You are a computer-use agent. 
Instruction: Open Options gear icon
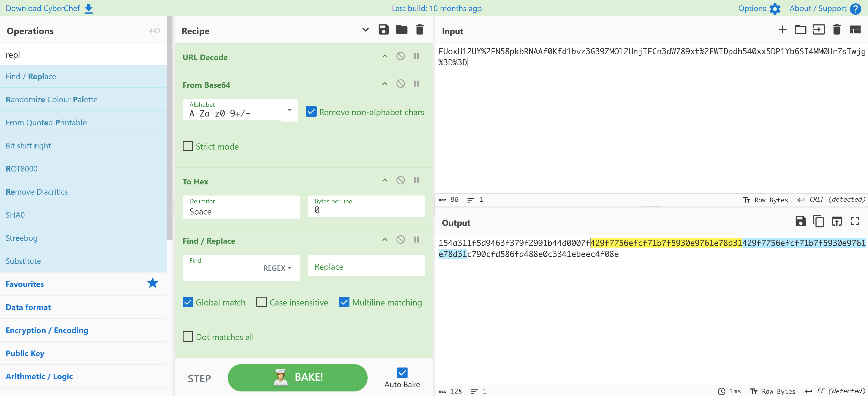coord(775,9)
